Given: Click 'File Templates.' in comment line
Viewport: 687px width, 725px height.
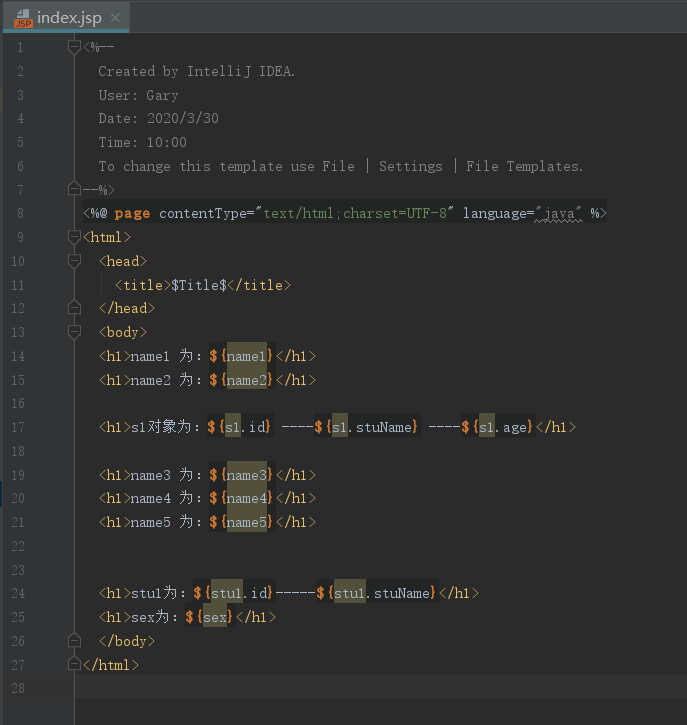Looking at the screenshot, I should pos(524,166).
